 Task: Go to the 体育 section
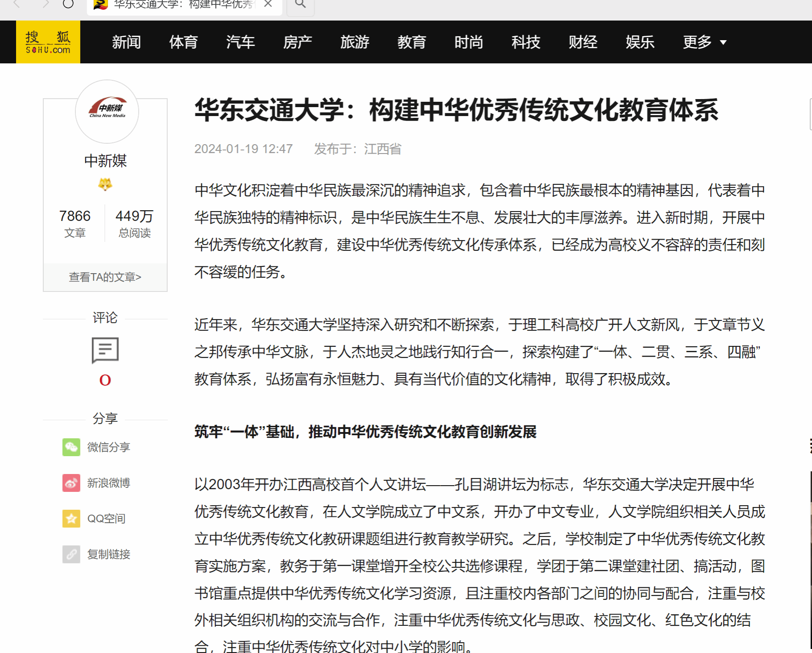pos(183,42)
